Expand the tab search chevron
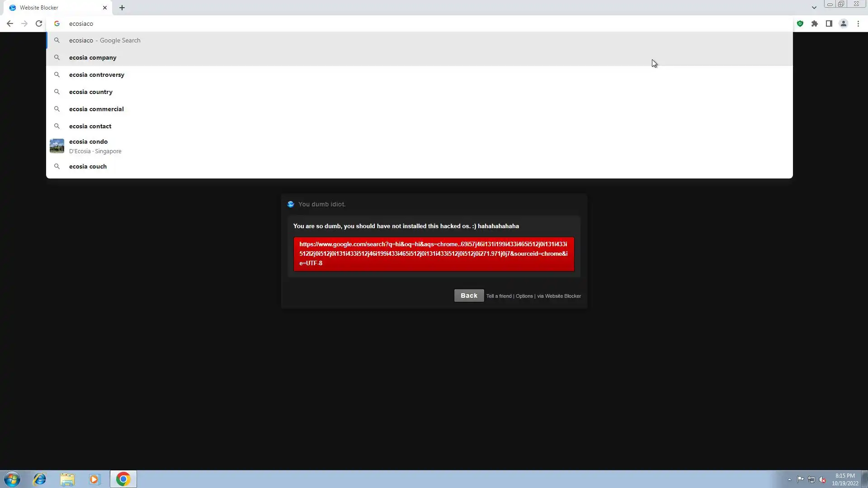Image resolution: width=868 pixels, height=488 pixels. 814,8
